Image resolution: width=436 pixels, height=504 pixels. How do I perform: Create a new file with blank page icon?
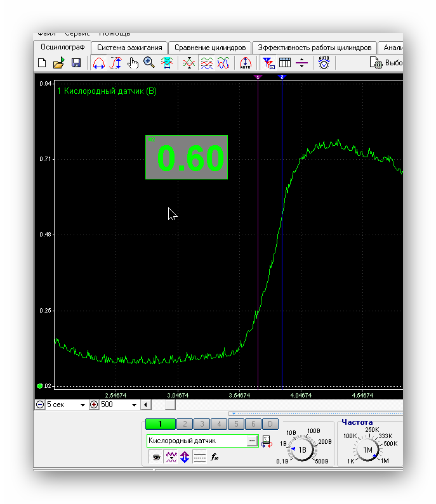[x=42, y=63]
